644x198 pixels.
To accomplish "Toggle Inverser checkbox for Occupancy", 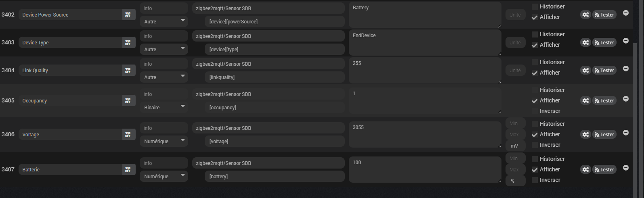I will click(535, 111).
